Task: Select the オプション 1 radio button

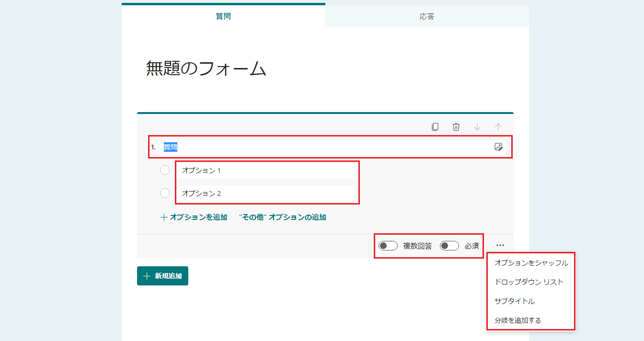Action: pyautogui.click(x=165, y=170)
